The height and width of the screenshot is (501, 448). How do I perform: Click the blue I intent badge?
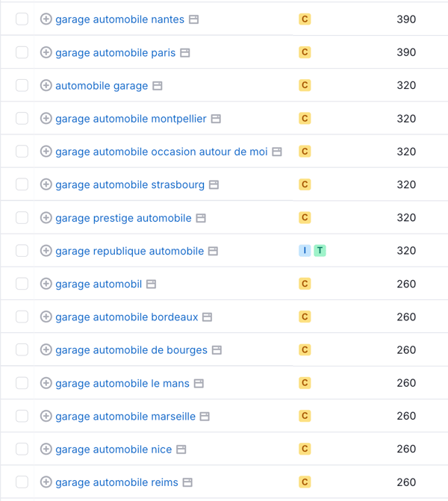[305, 251]
